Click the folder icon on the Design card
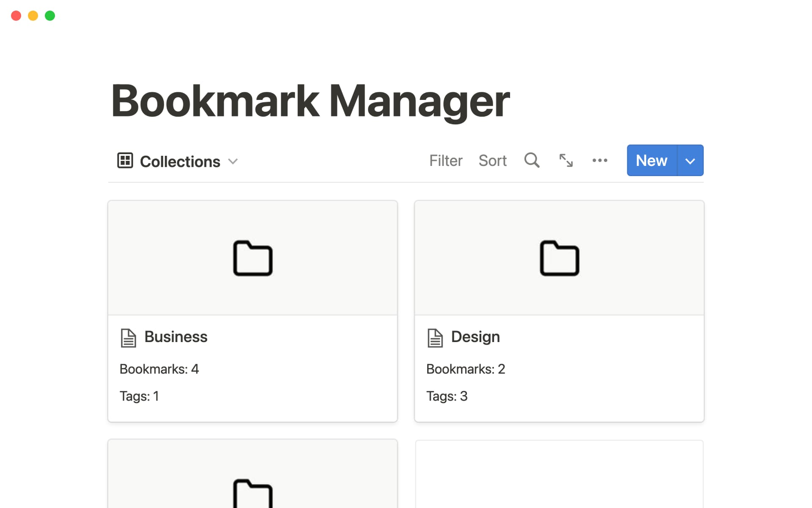 [x=559, y=258]
